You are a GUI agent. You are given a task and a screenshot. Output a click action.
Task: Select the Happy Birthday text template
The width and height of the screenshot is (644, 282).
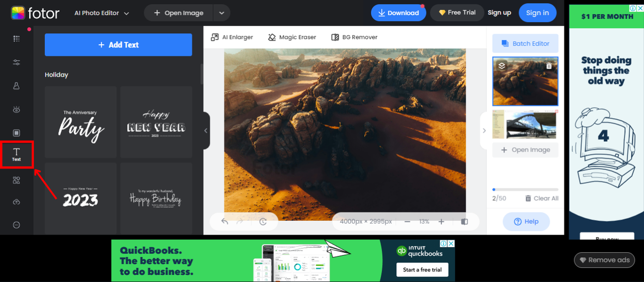[156, 199]
